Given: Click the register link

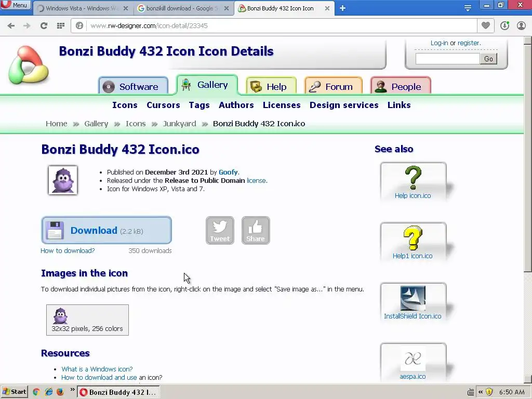Looking at the screenshot, I should click(x=469, y=43).
